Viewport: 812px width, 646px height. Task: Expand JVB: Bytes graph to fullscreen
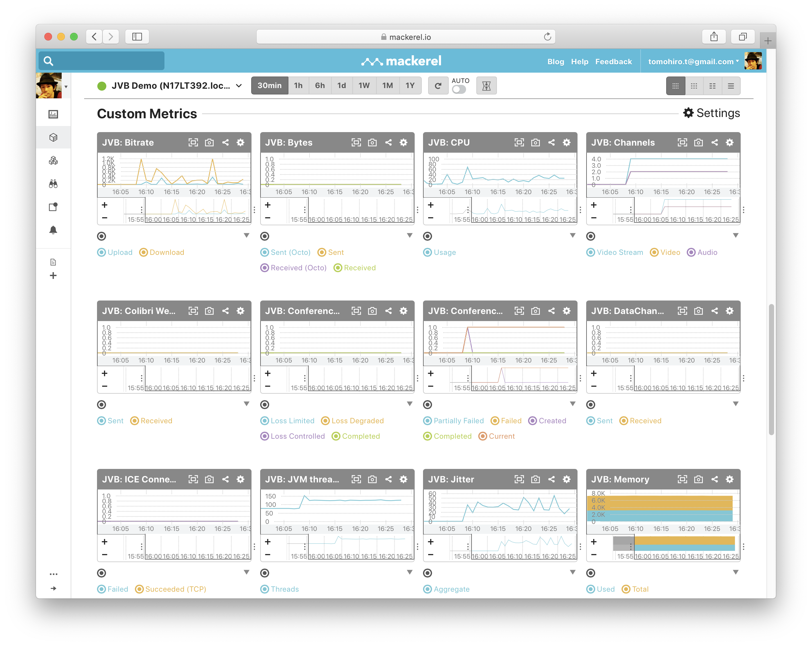(x=356, y=142)
